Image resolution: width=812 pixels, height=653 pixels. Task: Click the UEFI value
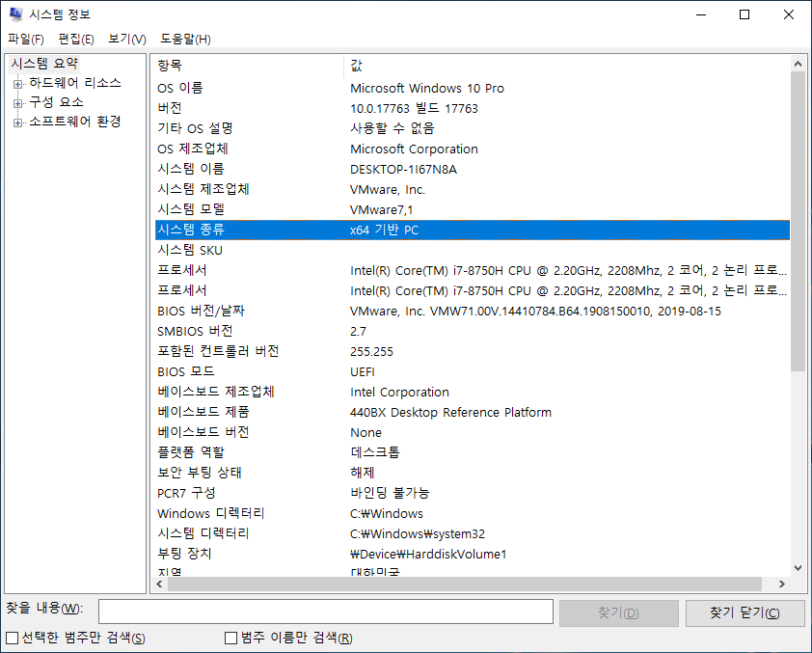363,372
